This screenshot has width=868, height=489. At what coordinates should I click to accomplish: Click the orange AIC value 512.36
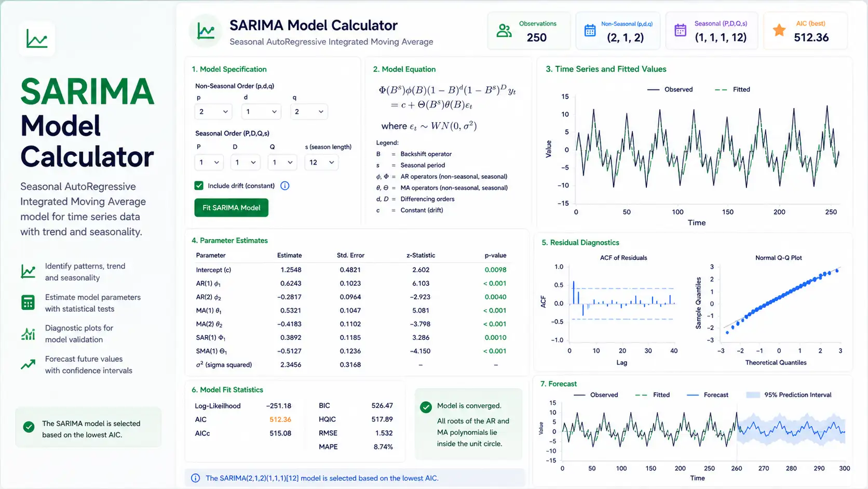280,419
